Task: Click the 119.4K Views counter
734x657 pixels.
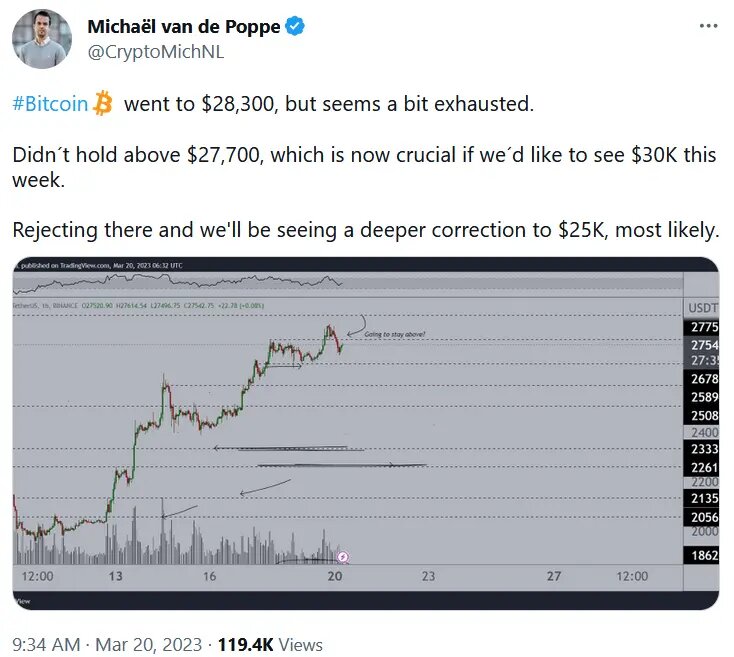Action: click(270, 644)
